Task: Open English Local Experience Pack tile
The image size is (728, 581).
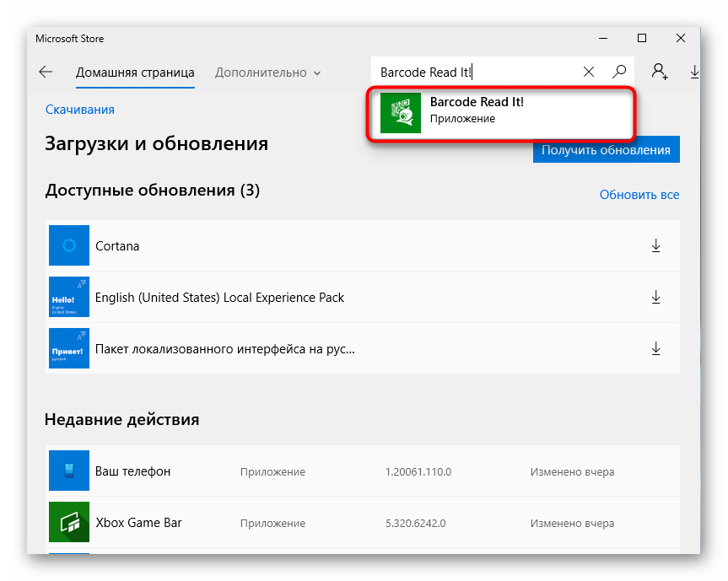Action: (x=69, y=297)
